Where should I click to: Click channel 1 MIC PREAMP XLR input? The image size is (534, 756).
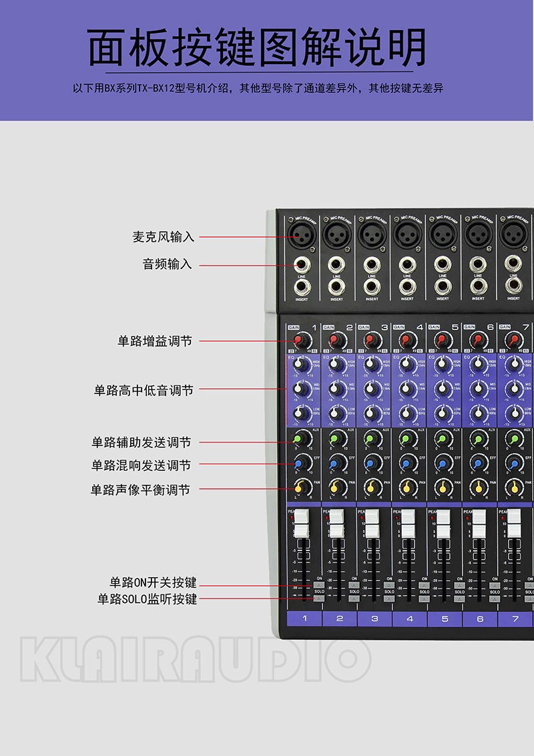click(300, 235)
